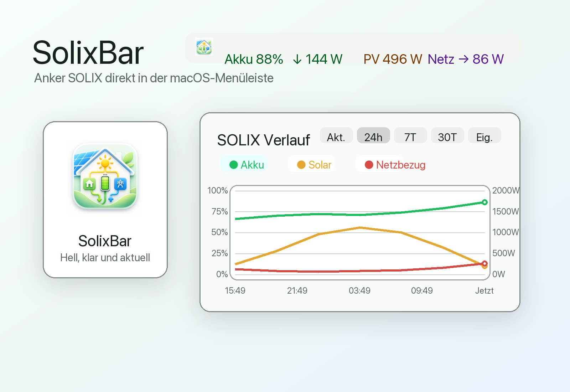Viewport: 570px width, 392px height.
Task: Click the Netz 86 W reading
Action: 466,59
